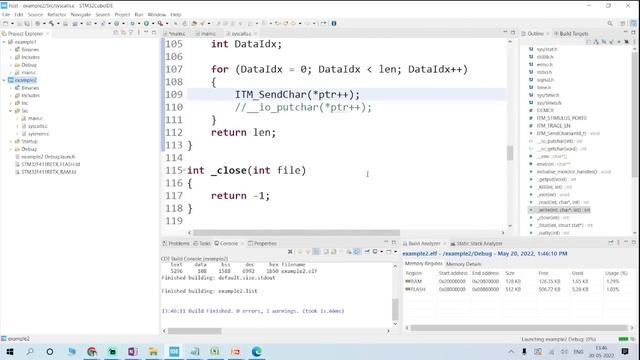Open the Refactor menu
The width and height of the screenshot is (640, 360).
click(x=57, y=14)
